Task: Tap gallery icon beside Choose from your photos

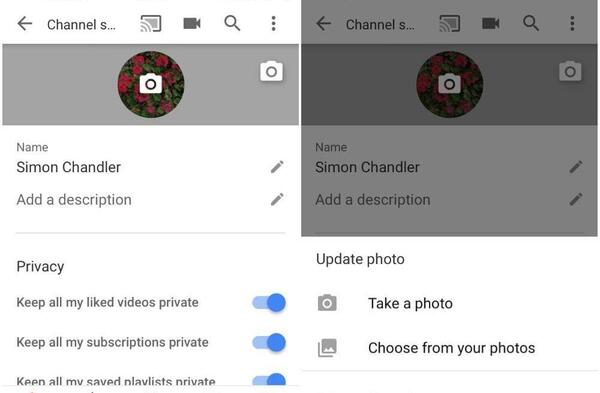Action: (327, 347)
